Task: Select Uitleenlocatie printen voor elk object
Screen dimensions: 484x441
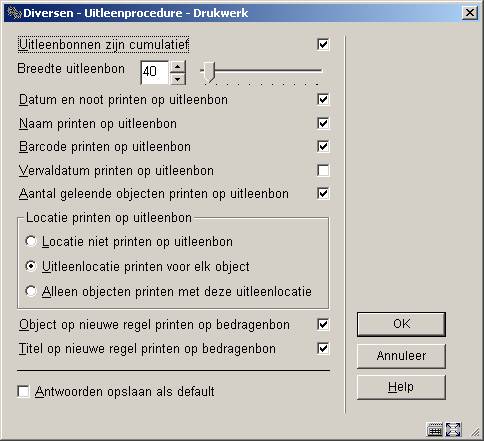Action: pyautogui.click(x=31, y=266)
